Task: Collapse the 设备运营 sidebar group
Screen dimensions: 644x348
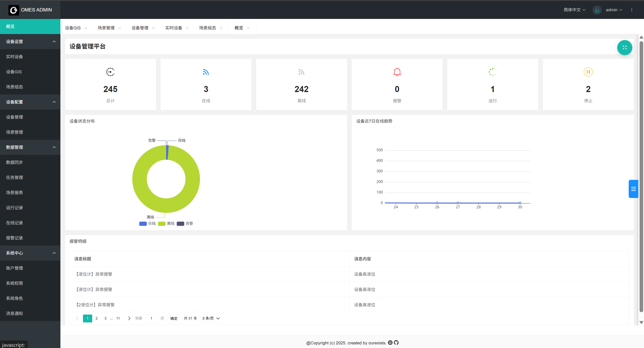Action: [x=30, y=41]
